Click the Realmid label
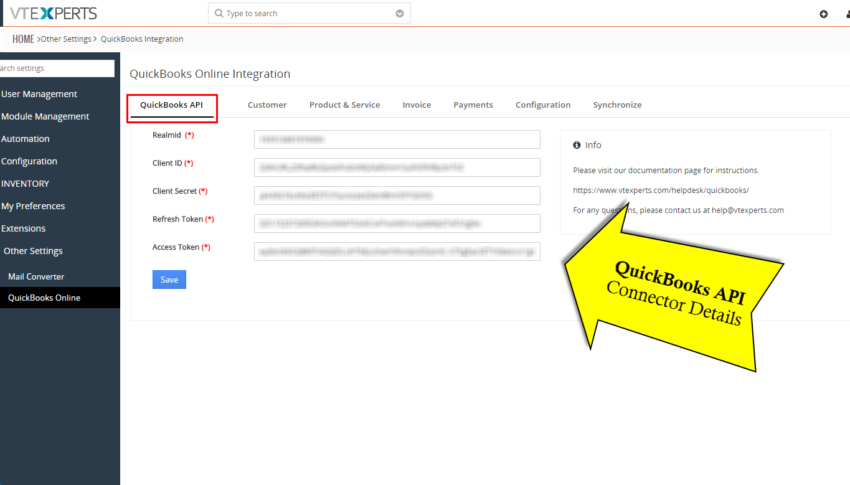The image size is (850, 485). tap(166, 135)
